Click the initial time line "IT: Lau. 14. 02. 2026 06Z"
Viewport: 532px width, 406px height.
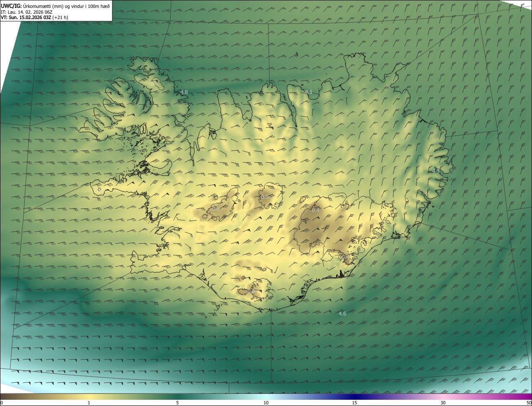pos(27,12)
